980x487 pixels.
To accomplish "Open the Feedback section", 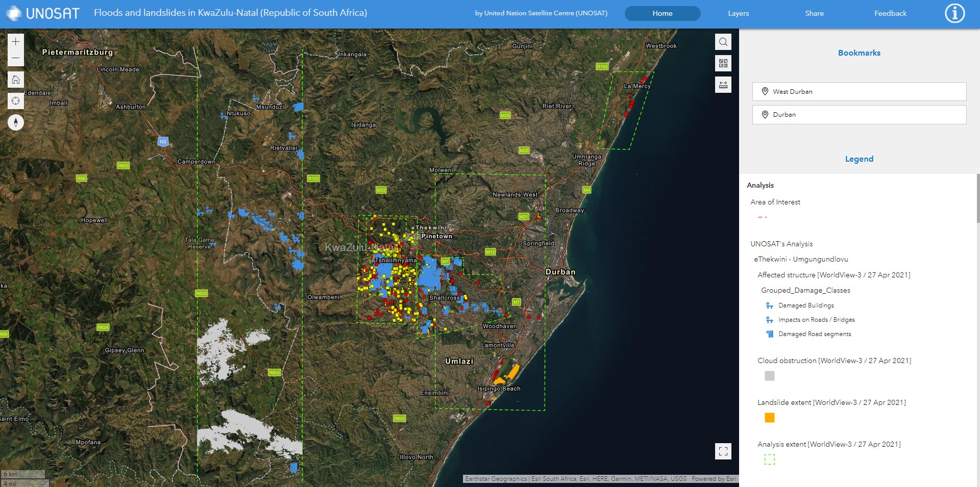I will [890, 13].
